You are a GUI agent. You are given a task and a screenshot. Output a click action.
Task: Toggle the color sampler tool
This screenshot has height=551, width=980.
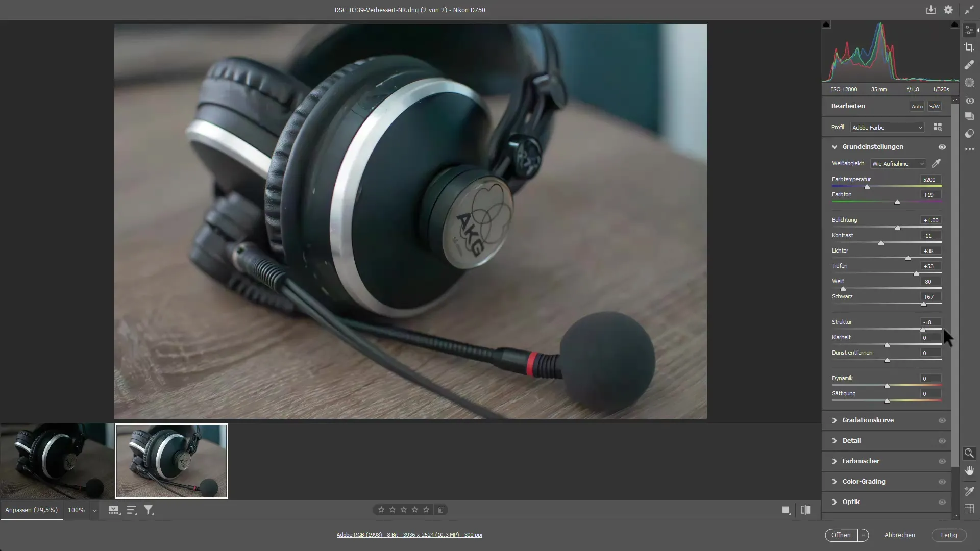point(969,491)
